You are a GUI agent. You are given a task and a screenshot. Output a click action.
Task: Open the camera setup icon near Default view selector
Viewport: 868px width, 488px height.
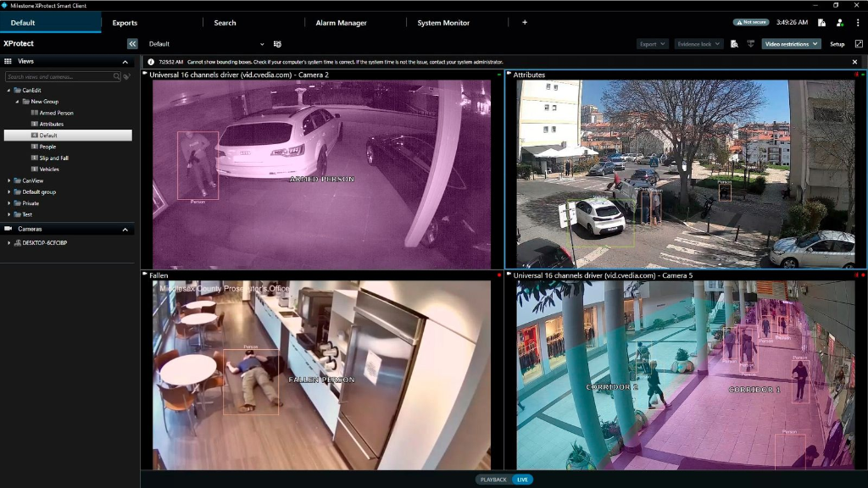(x=277, y=43)
